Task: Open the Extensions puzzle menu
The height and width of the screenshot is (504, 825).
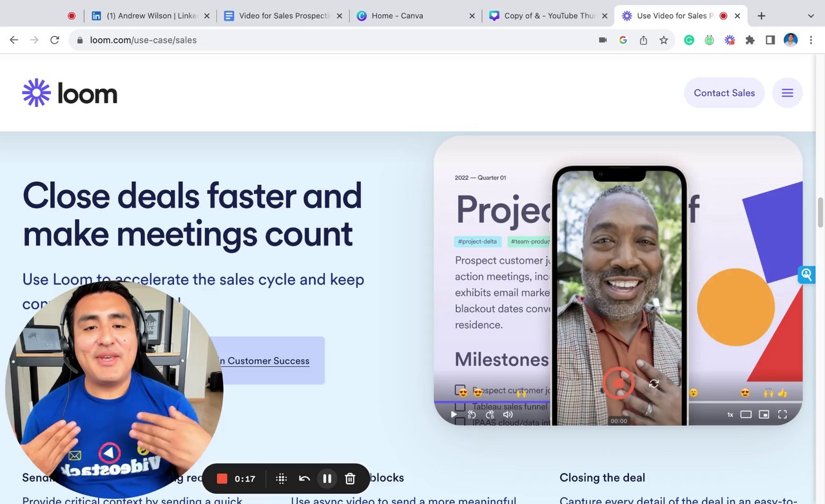Action: tap(750, 40)
